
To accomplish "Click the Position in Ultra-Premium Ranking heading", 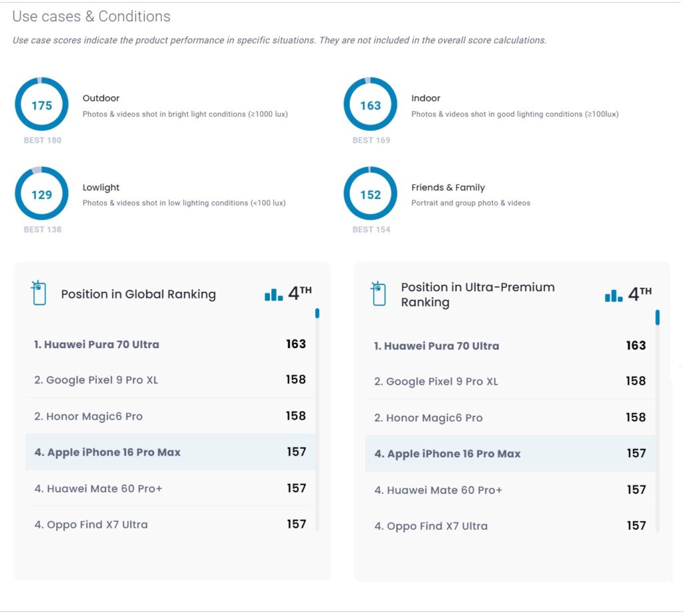I will [x=477, y=294].
